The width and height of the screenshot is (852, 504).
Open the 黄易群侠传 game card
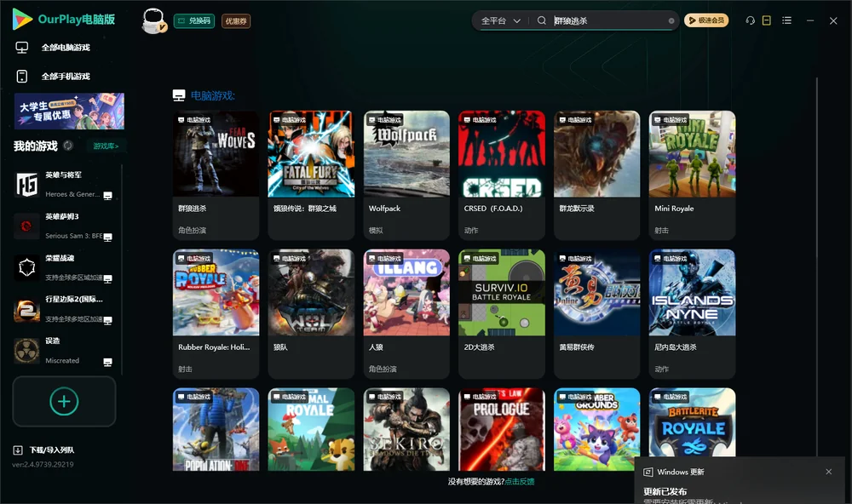tap(596, 313)
